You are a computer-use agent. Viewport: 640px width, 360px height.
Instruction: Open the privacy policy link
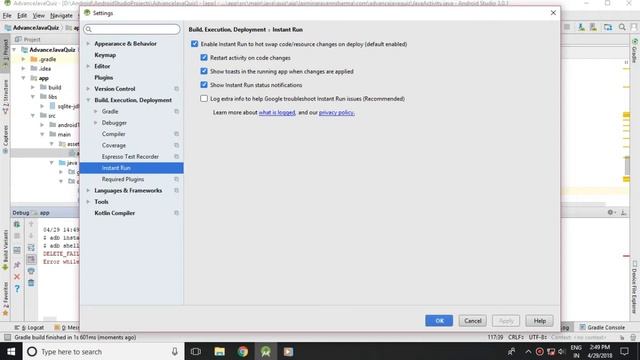[x=336, y=113]
